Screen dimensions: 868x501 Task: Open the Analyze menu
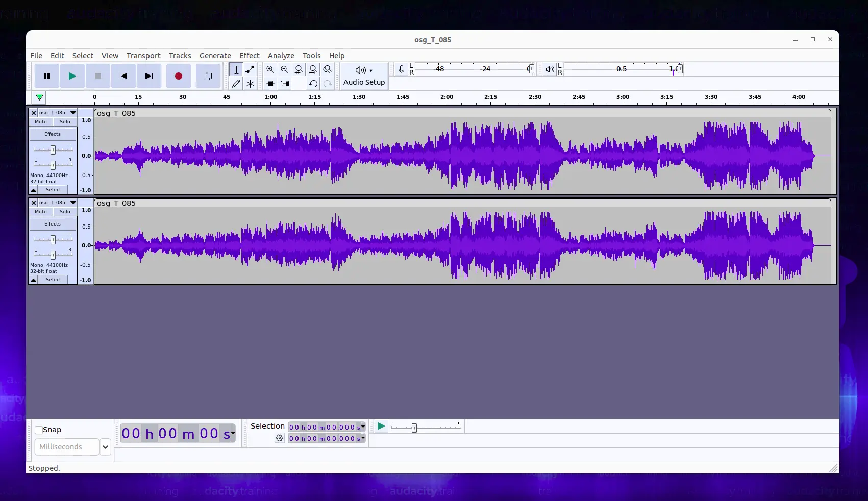tap(281, 56)
